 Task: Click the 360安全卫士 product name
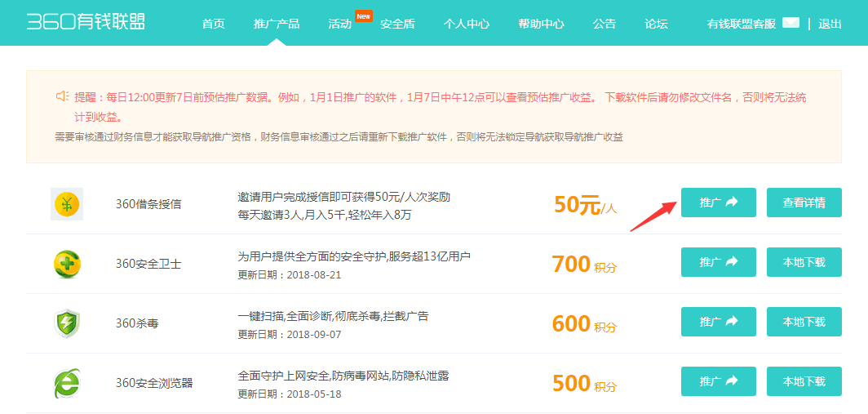(x=148, y=264)
